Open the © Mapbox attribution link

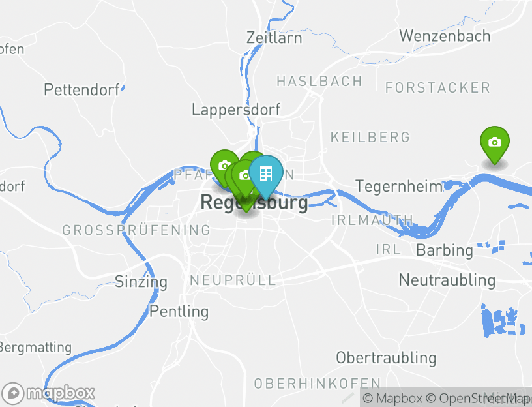392,398
